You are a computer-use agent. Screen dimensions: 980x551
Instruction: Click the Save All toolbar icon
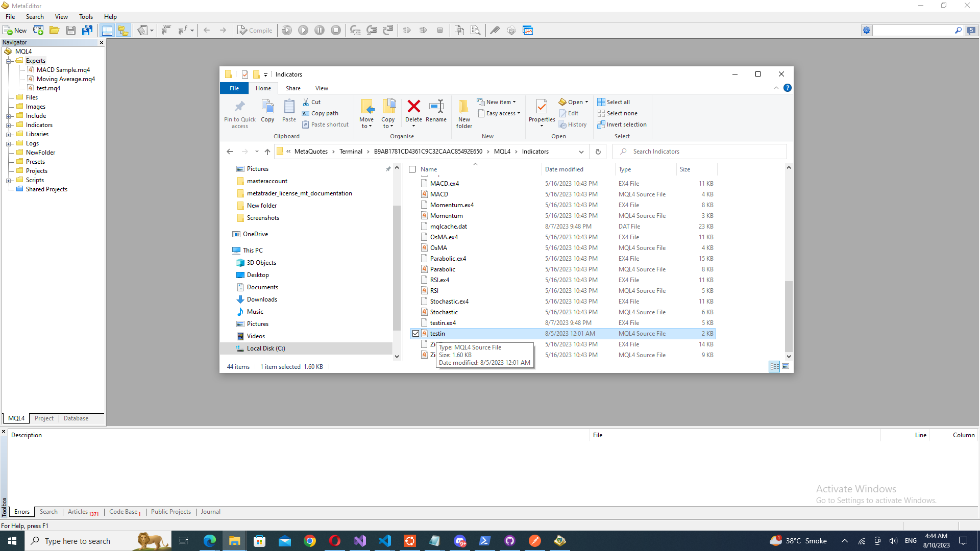[87, 31]
